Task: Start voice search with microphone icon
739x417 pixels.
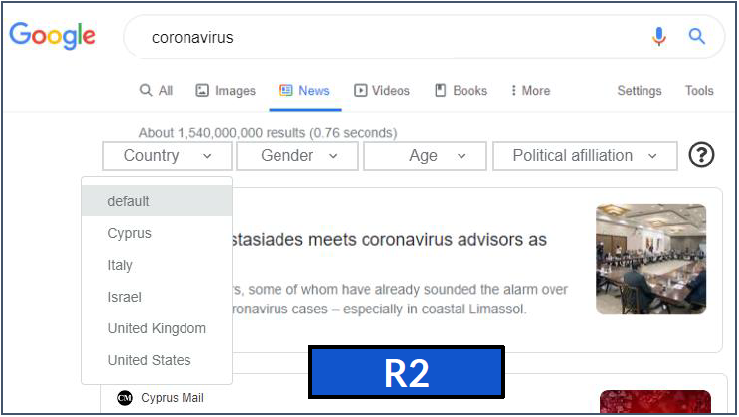Action: (658, 36)
